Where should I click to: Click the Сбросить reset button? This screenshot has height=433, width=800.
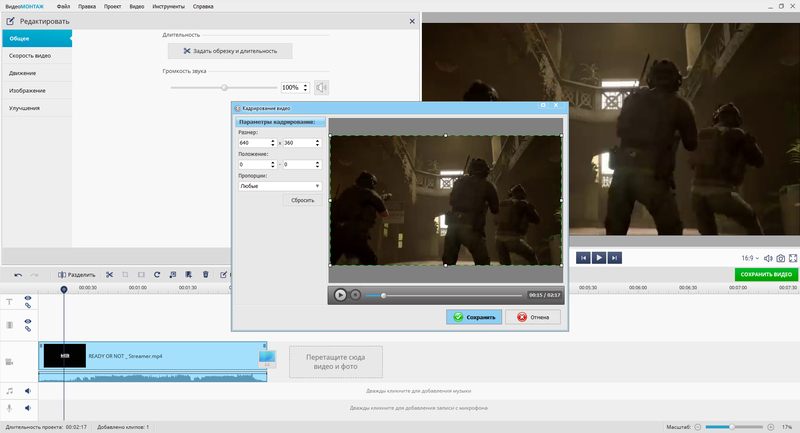point(303,200)
